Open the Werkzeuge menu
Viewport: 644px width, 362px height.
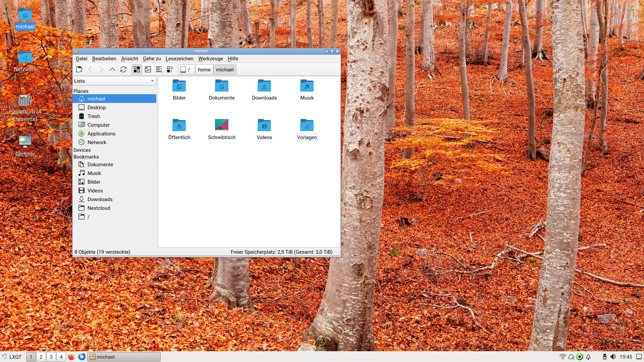point(210,59)
